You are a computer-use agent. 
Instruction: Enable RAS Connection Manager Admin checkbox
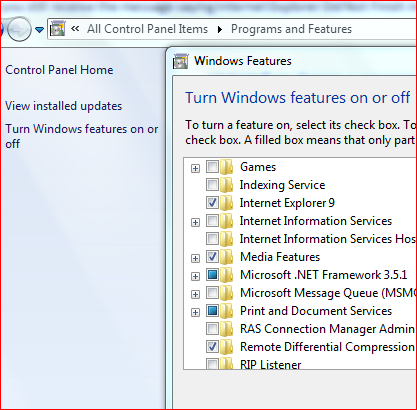coord(212,328)
